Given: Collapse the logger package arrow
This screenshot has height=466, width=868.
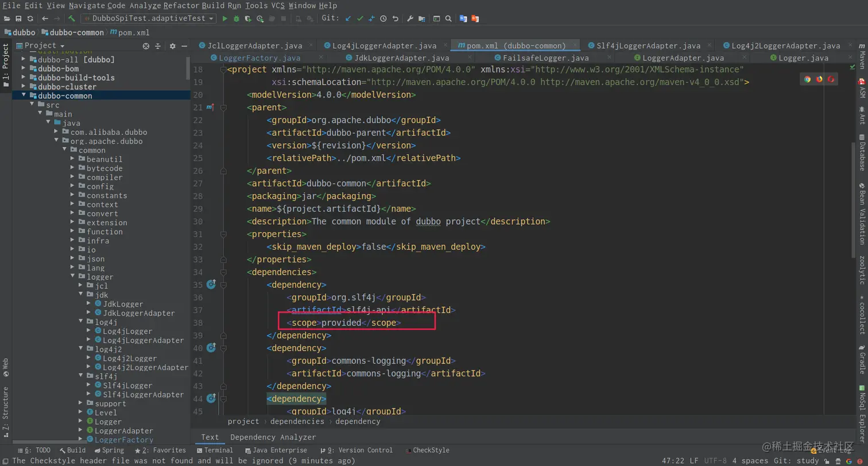Looking at the screenshot, I should [73, 276].
